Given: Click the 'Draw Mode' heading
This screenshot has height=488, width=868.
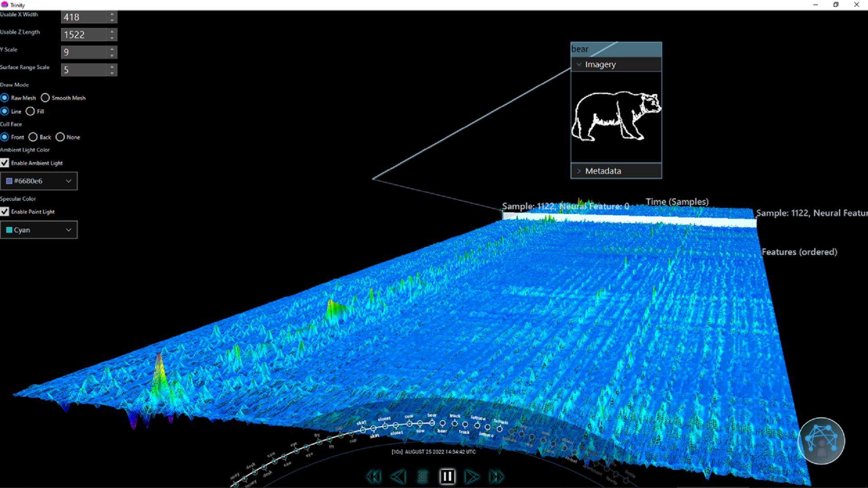Looking at the screenshot, I should (14, 85).
